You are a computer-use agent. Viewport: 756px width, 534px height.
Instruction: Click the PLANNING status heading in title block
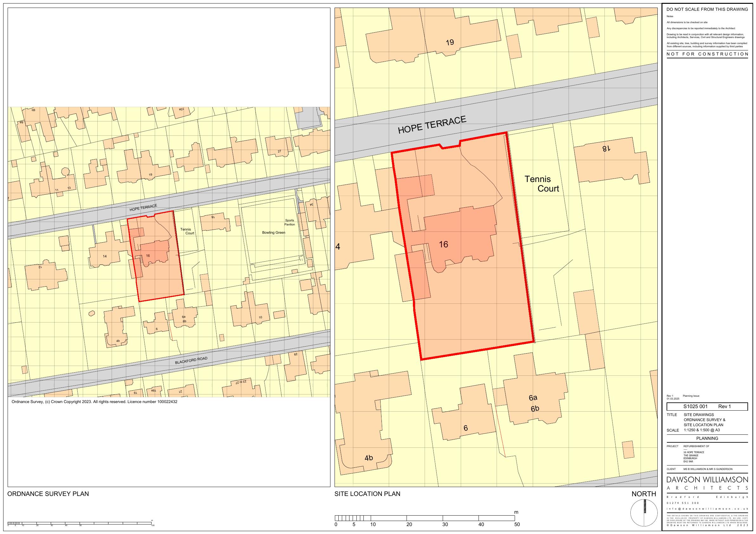[707, 438]
